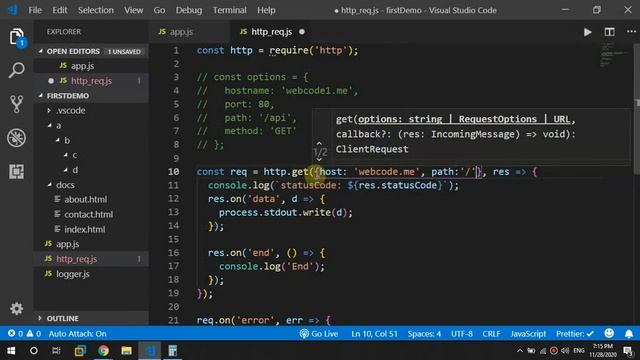
Task: Click Ln 10, Col 51 to go to line
Action: [x=374, y=334]
